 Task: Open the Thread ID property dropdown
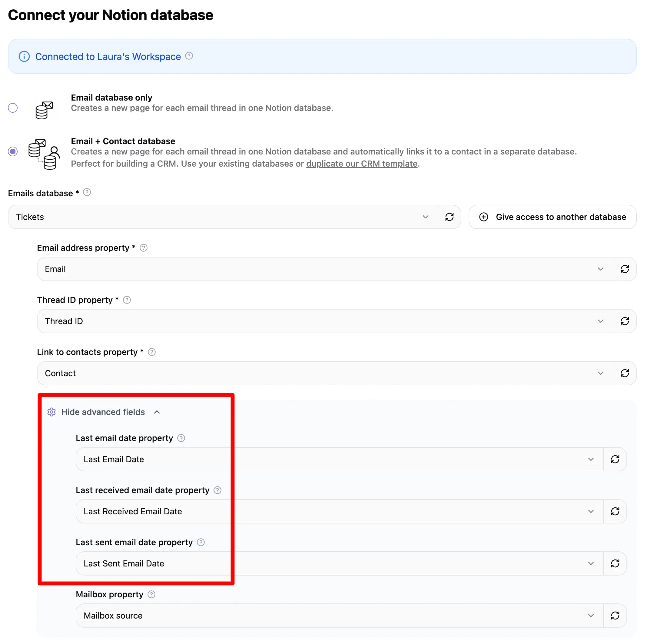pyautogui.click(x=600, y=321)
